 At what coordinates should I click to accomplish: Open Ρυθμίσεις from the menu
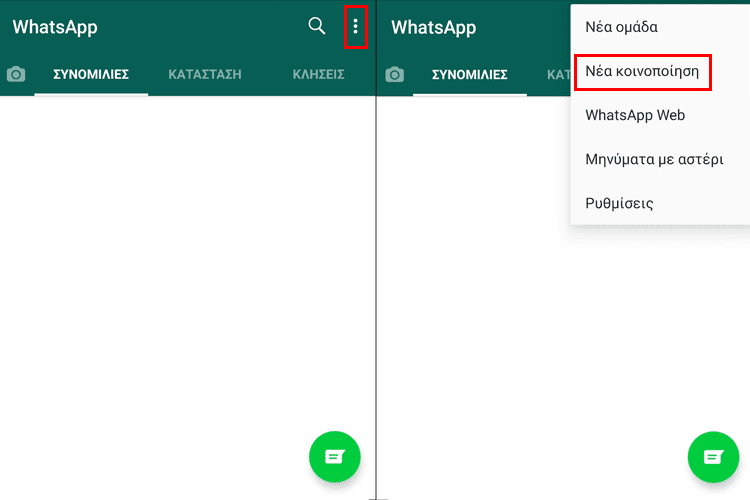coord(660,203)
